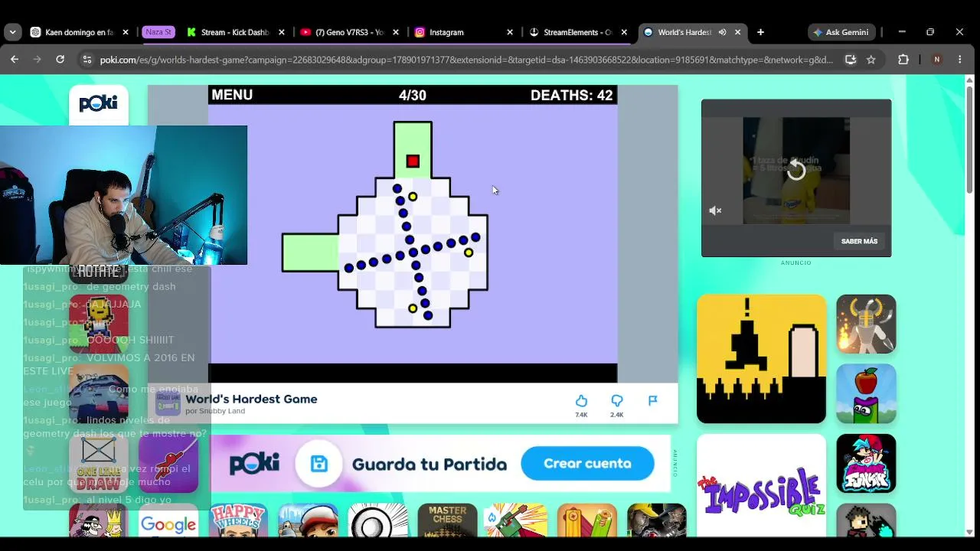This screenshot has width=980, height=551.
Task: Close the World's Hardest Game tab
Action: (738, 32)
